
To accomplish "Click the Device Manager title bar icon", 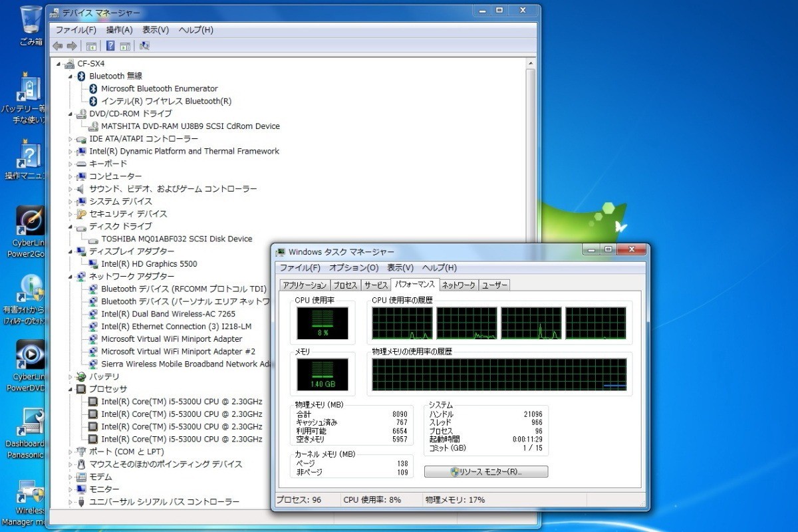I will point(55,13).
